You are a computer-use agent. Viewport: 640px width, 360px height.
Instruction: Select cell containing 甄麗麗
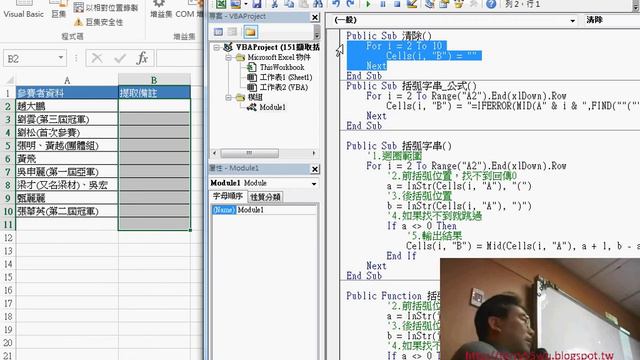tap(67, 198)
